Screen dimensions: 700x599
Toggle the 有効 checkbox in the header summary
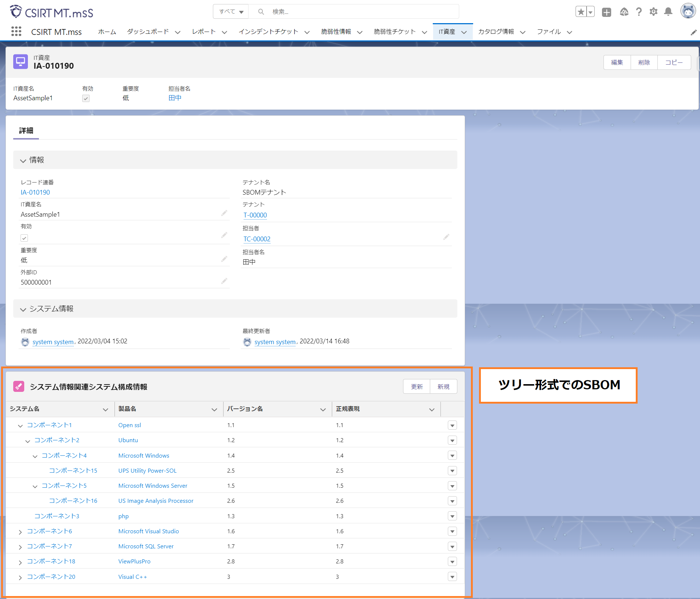pos(86,98)
